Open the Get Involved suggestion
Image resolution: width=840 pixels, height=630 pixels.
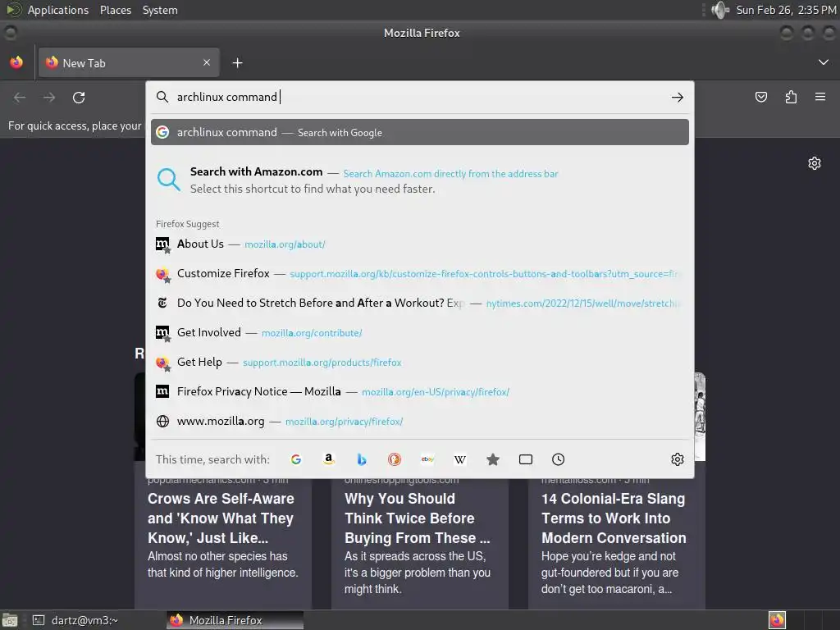pos(420,333)
